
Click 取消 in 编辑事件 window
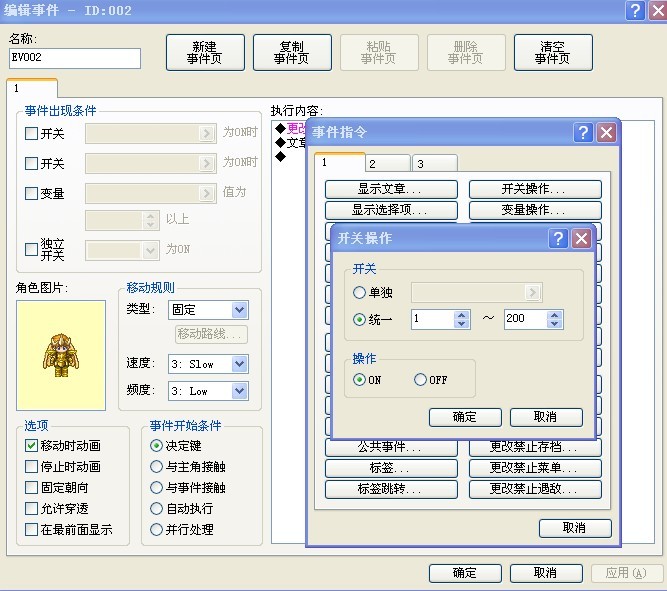(546, 573)
